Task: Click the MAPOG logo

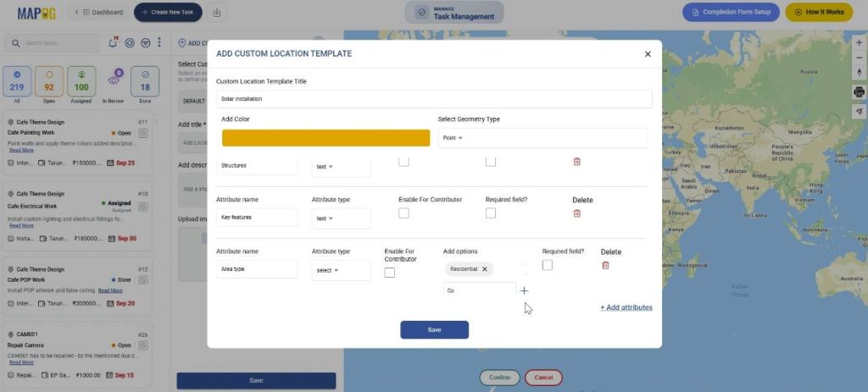Action: pyautogui.click(x=36, y=13)
